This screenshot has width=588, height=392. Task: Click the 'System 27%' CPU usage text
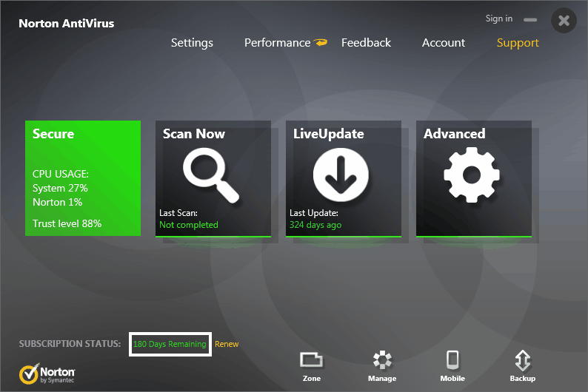click(60, 188)
